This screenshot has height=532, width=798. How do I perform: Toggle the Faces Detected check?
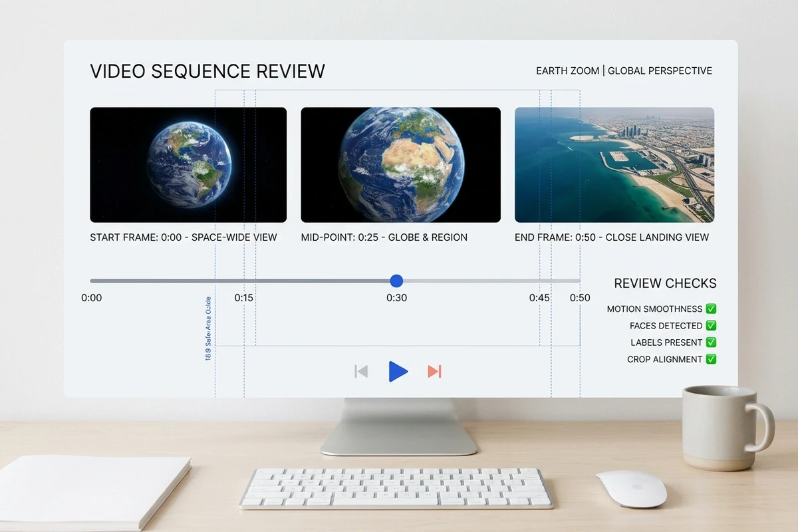click(711, 325)
